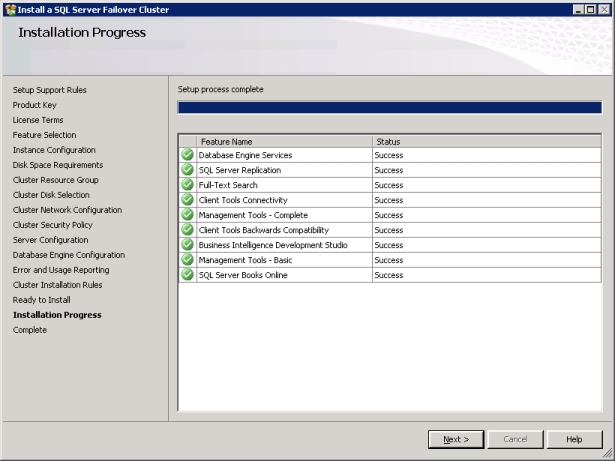Image resolution: width=615 pixels, height=461 pixels.
Task: Select Cluster Network Configuration step
Action: pyautogui.click(x=67, y=210)
